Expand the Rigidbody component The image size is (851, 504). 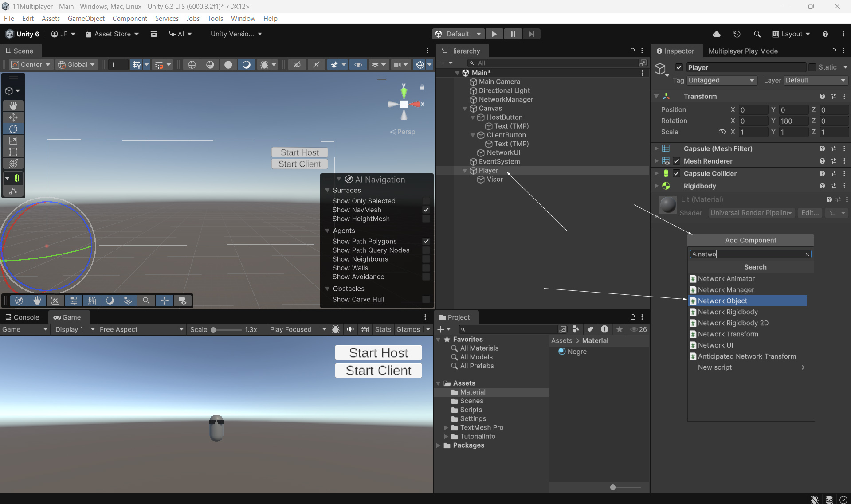tap(656, 186)
